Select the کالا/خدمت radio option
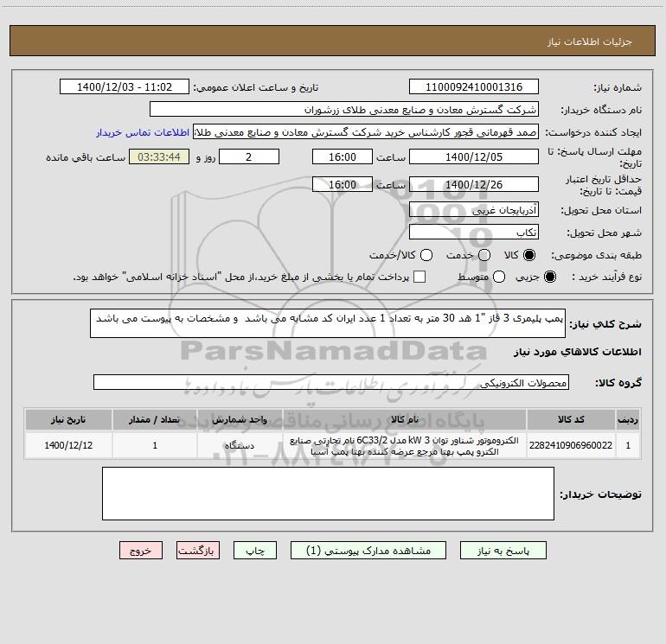Image resolution: width=666 pixels, height=644 pixels. 426,255
